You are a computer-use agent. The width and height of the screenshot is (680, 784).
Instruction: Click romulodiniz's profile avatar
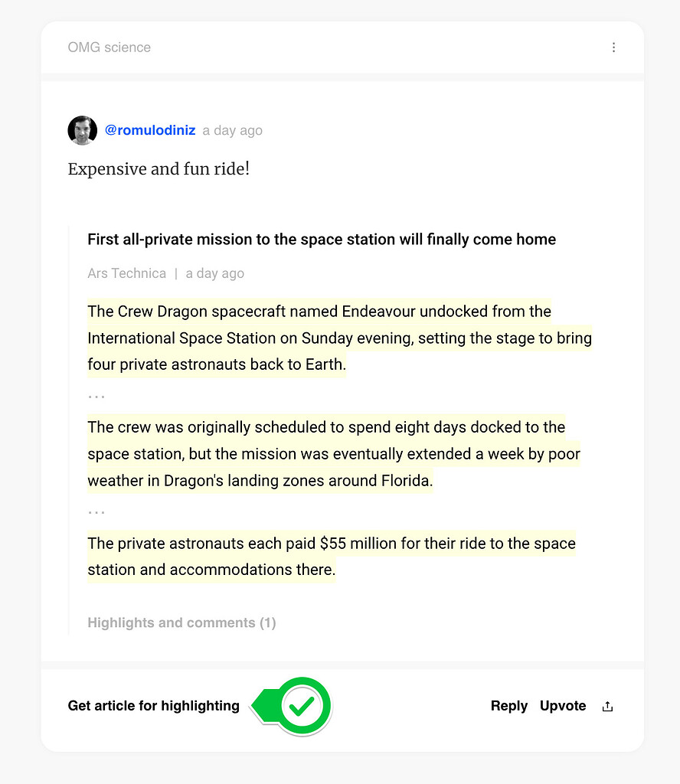click(x=82, y=130)
